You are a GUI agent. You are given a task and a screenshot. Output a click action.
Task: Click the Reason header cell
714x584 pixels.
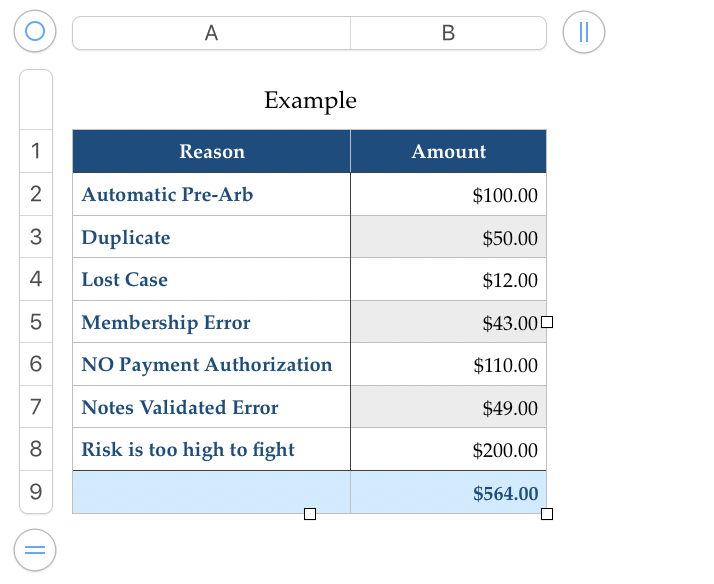tap(212, 152)
